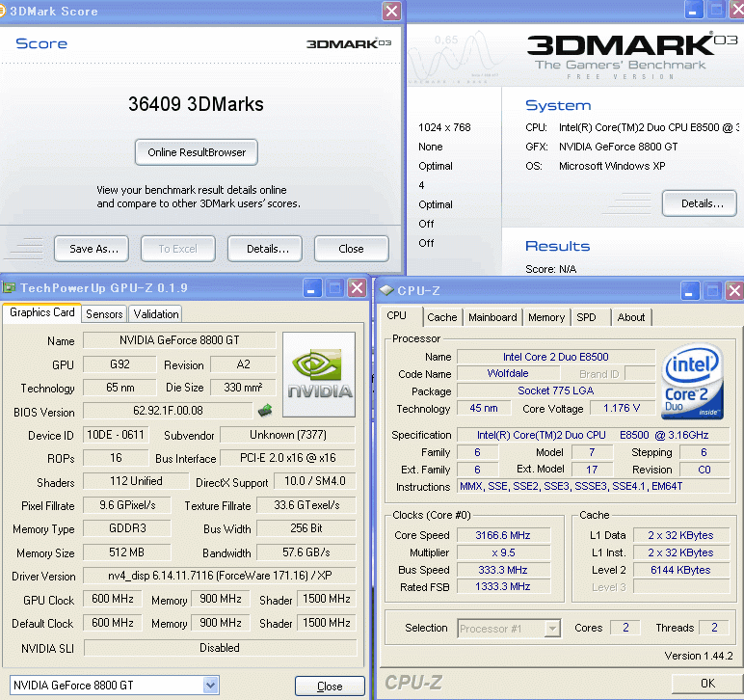Close the 3DMark Score window with X
The width and height of the screenshot is (744, 700).
coord(391,12)
